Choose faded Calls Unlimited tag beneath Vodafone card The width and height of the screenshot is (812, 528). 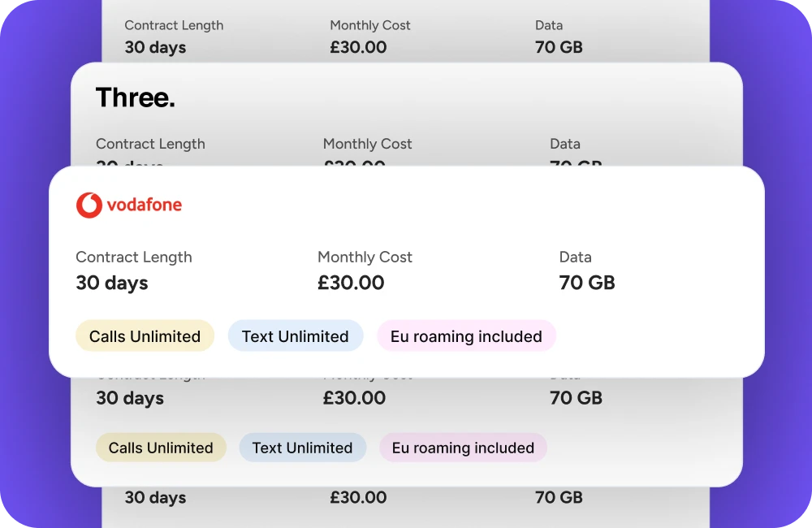pyautogui.click(x=161, y=448)
